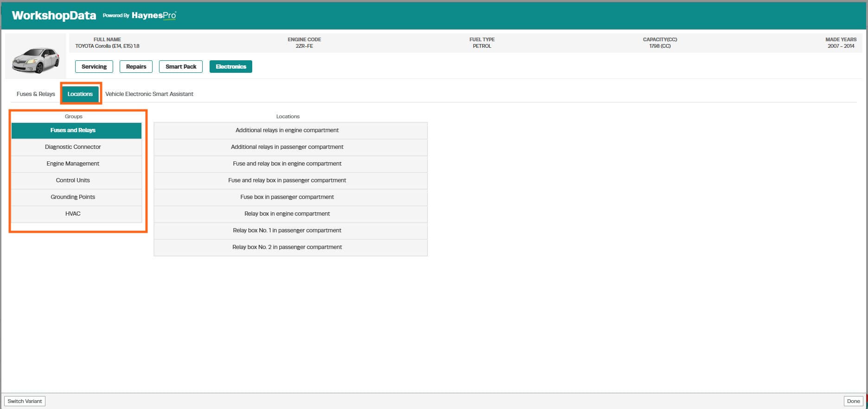Open Vehicle Electronic Smart Assistant tab
The height and width of the screenshot is (409, 868).
(149, 94)
